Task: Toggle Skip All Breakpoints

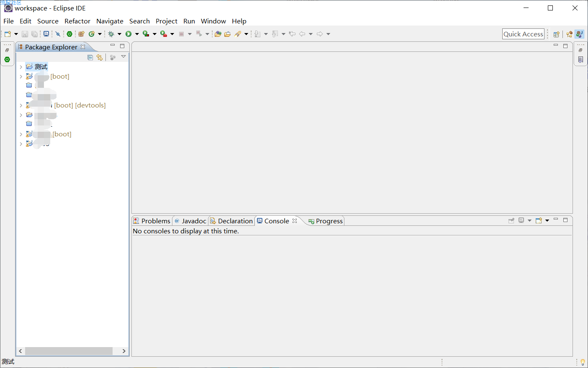Action: tap(58, 34)
